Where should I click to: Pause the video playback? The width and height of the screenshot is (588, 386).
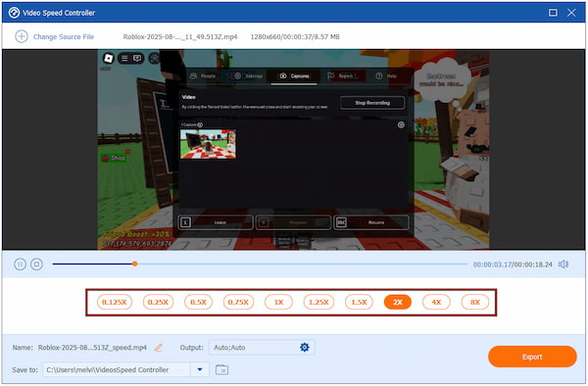tap(20, 265)
